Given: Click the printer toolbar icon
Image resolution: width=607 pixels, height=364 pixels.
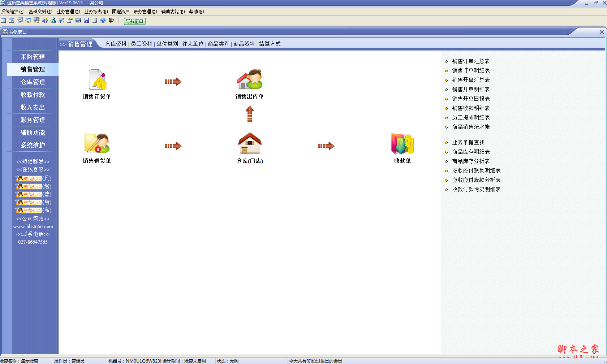Looking at the screenshot, I should (x=95, y=21).
